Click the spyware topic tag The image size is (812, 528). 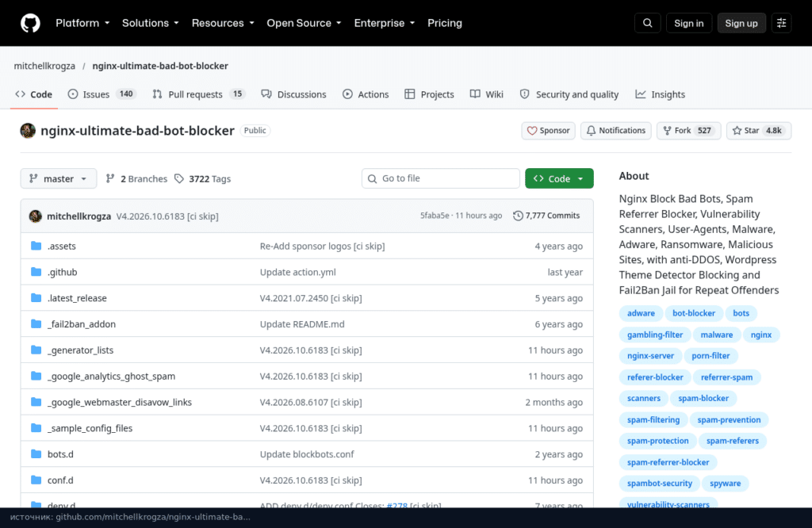click(x=725, y=484)
